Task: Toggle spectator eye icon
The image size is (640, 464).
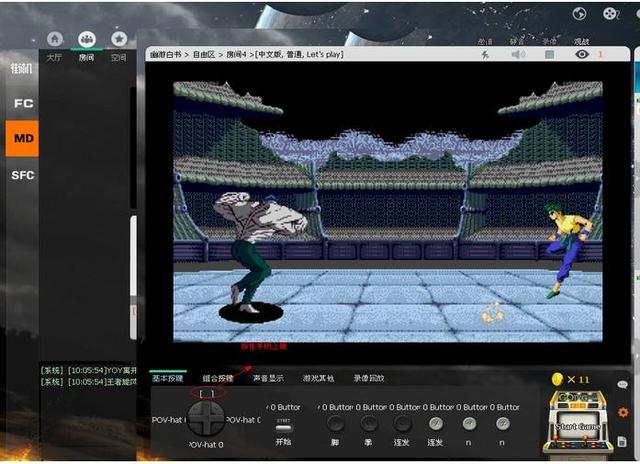Action: pos(582,54)
